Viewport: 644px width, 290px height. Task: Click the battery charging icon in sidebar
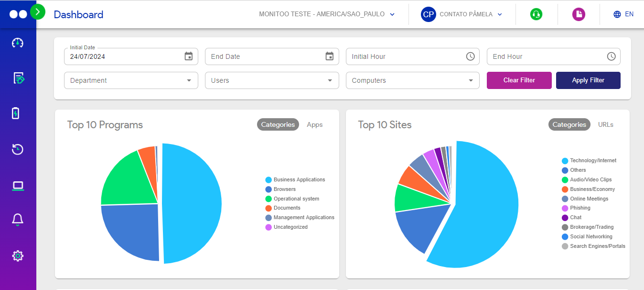coord(16,113)
